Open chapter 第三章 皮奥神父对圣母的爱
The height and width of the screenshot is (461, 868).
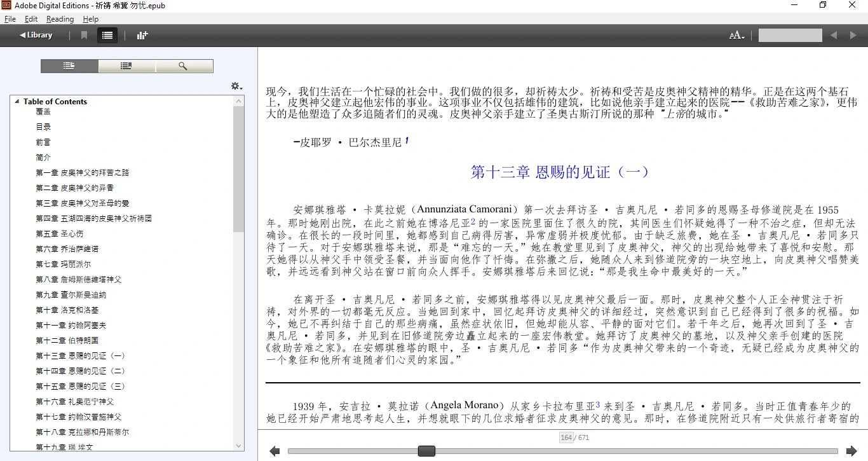tap(82, 203)
